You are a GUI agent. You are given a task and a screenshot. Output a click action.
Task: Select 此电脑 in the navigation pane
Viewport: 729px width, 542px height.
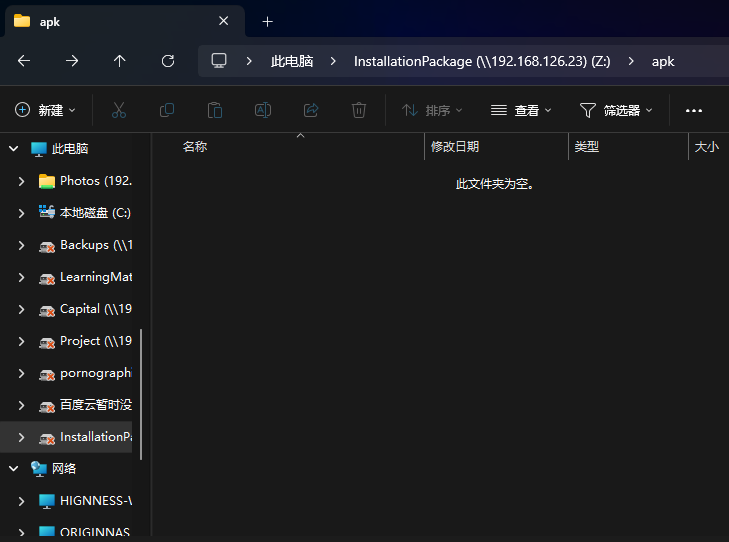[x=70, y=148]
